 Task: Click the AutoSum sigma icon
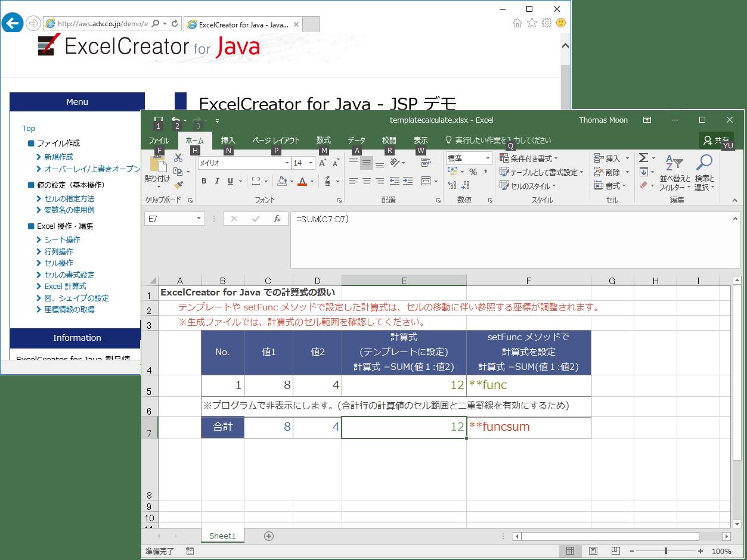[x=643, y=158]
